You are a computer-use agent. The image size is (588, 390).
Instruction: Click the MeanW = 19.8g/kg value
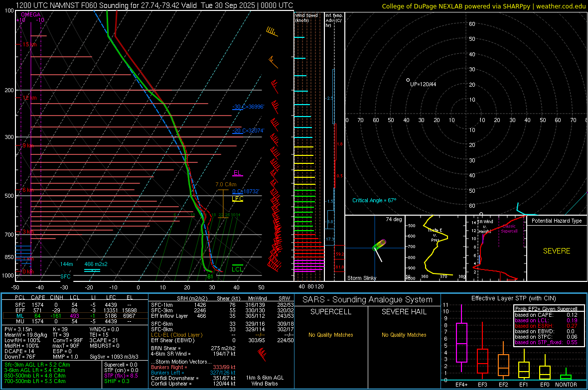(26, 335)
